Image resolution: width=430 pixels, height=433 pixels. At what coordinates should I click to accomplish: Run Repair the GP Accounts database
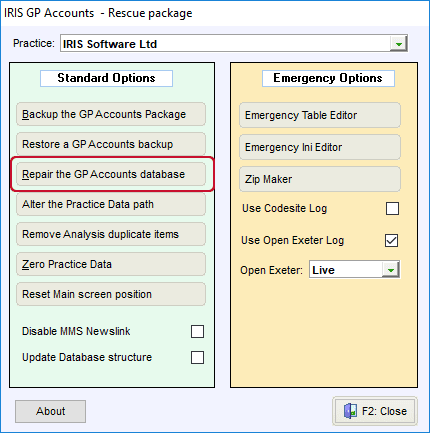click(x=111, y=174)
